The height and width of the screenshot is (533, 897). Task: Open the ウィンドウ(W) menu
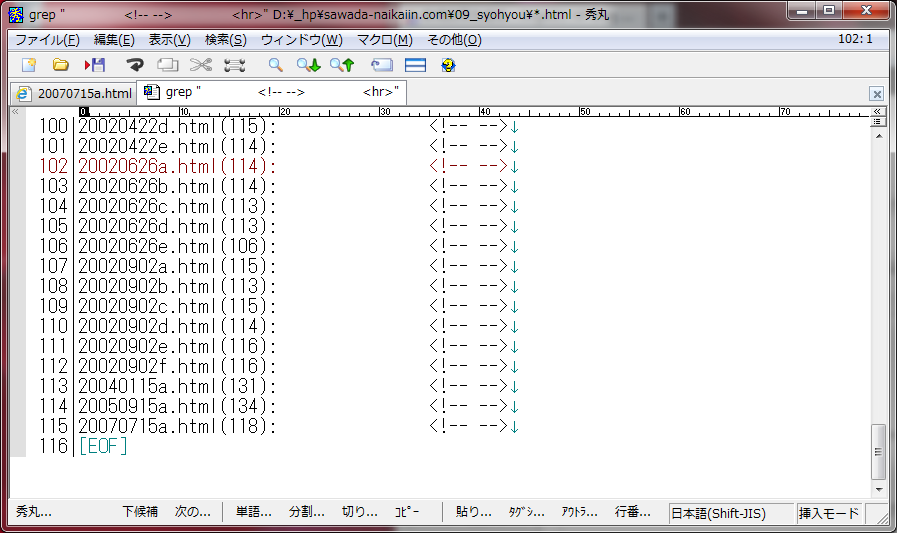pos(301,40)
